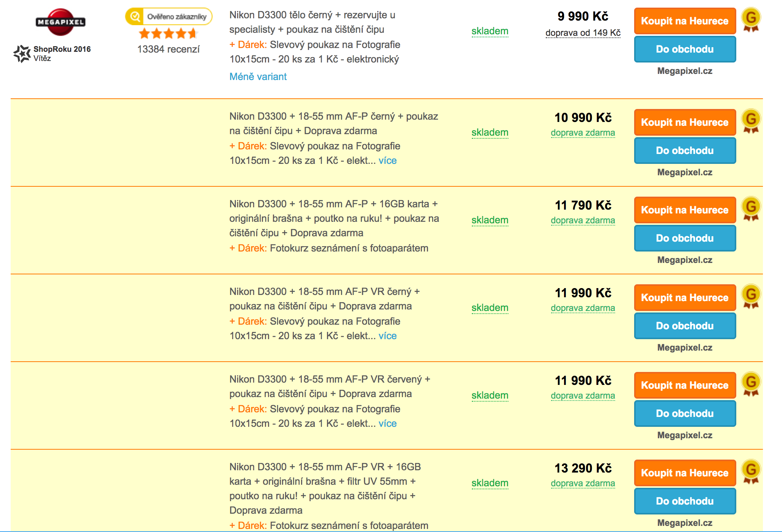
Task: Expand více in AF-P VR černý description
Action: click(388, 336)
